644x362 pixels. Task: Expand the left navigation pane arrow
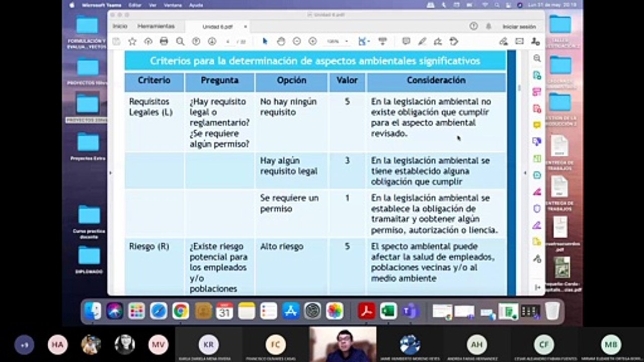(110, 173)
